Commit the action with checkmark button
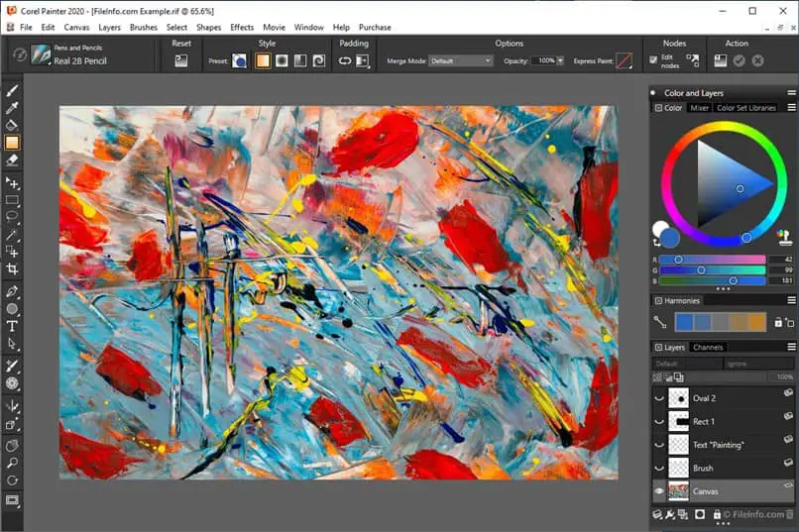This screenshot has width=799, height=532. [x=740, y=60]
